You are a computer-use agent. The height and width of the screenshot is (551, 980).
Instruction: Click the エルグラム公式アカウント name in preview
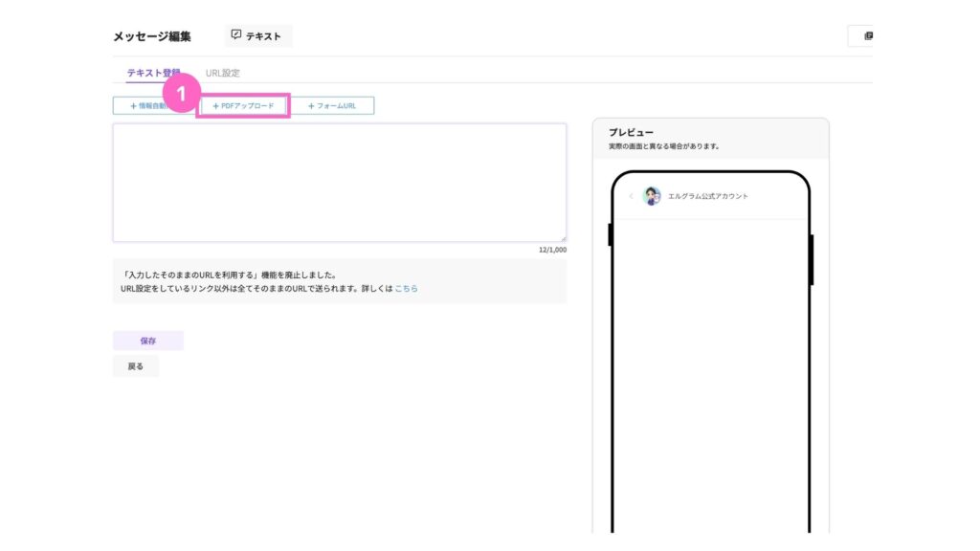click(x=708, y=196)
